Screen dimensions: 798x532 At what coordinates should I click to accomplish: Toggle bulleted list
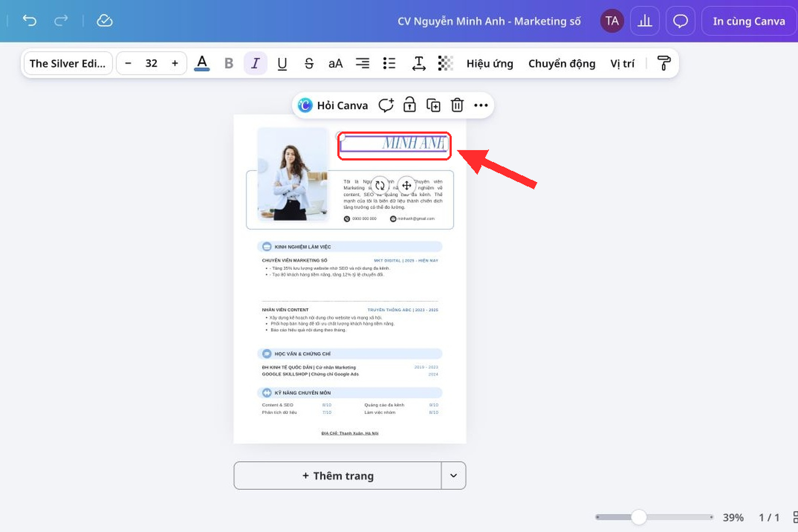coord(389,63)
